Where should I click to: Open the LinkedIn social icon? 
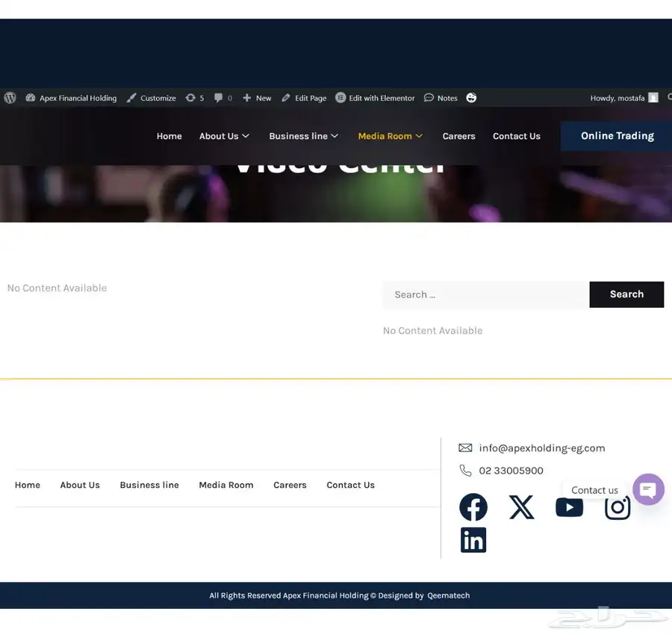click(x=473, y=540)
